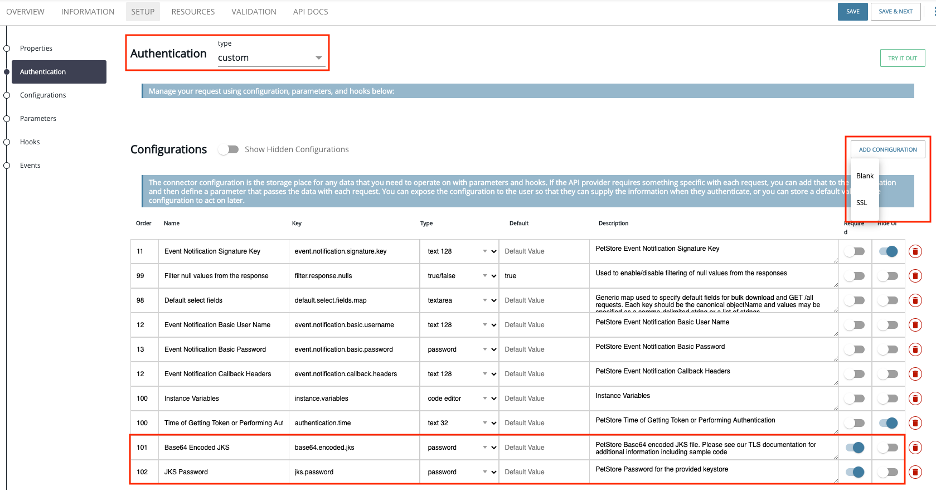Open the API Docs tab
The image size is (936, 490).
pos(310,12)
